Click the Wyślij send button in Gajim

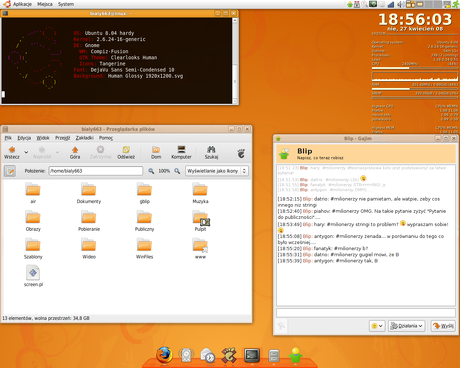point(443,326)
